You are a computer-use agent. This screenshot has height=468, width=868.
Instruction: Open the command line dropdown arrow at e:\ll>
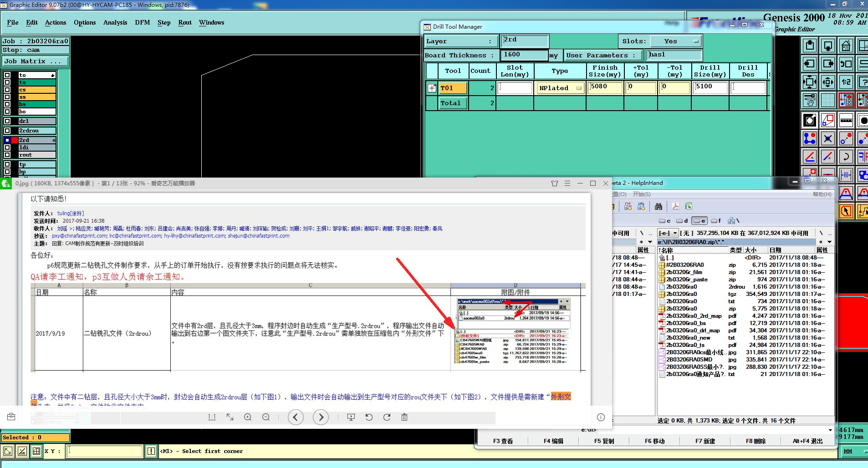[x=830, y=430]
